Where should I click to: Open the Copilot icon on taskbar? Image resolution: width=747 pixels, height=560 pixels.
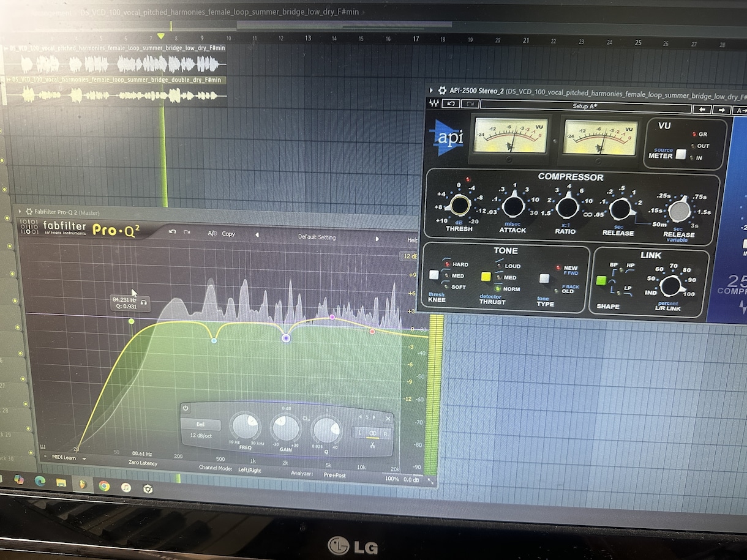(x=19, y=480)
